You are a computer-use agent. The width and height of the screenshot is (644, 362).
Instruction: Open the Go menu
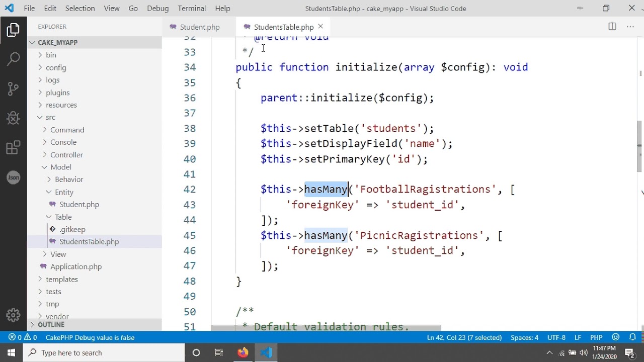tap(133, 8)
